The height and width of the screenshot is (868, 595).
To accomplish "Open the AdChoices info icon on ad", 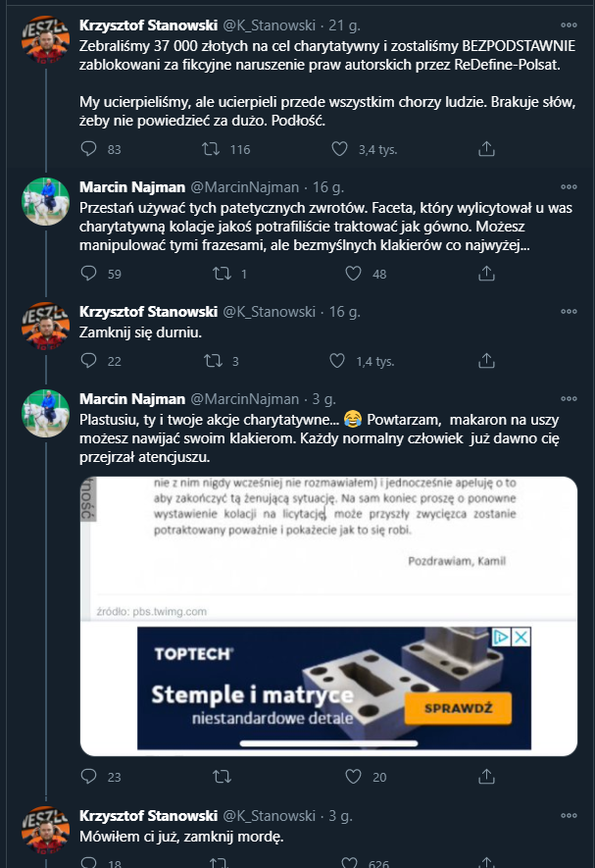I will click(502, 638).
